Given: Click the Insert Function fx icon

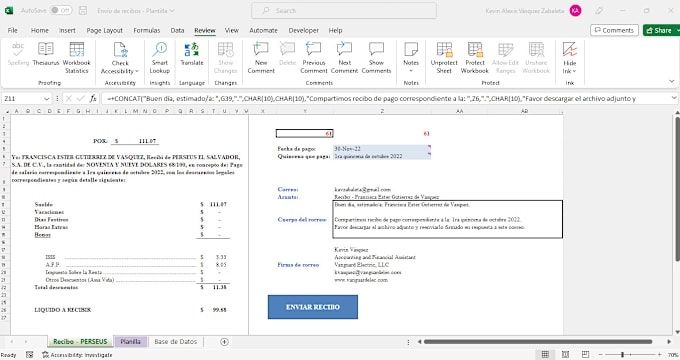Looking at the screenshot, I should pyautogui.click(x=93, y=98).
